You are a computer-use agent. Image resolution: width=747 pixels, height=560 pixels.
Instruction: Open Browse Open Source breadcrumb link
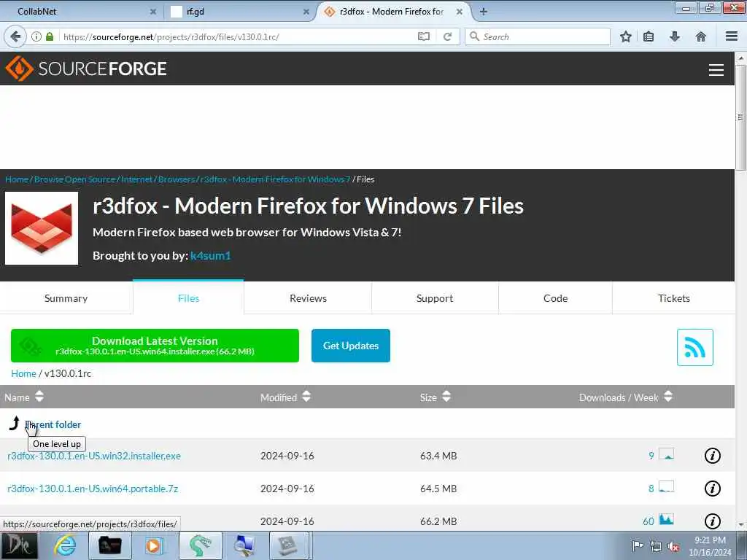[x=75, y=179]
